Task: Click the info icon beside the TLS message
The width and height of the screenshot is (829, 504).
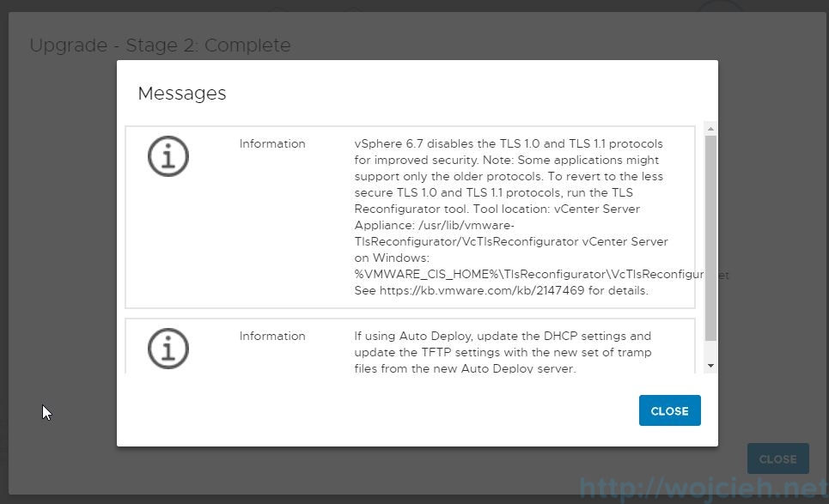Action: [x=168, y=156]
